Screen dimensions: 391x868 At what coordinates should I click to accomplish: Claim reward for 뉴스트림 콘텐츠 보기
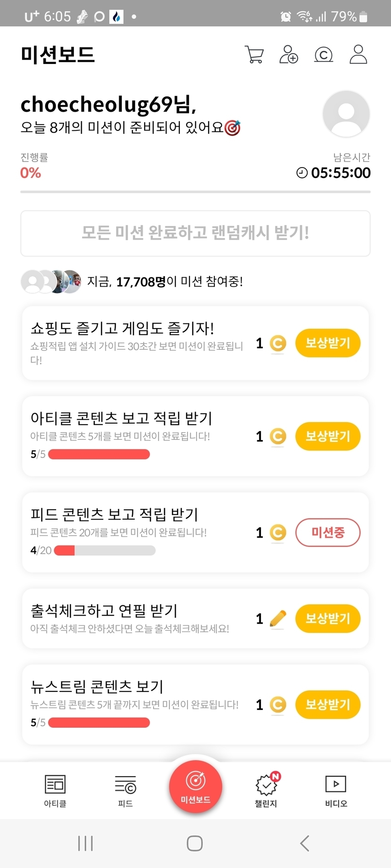click(x=328, y=705)
